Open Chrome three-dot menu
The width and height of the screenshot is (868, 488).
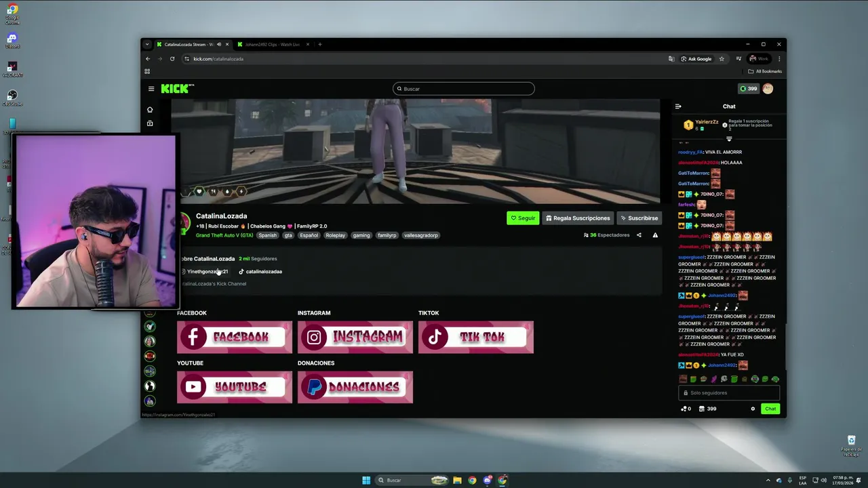click(778, 59)
